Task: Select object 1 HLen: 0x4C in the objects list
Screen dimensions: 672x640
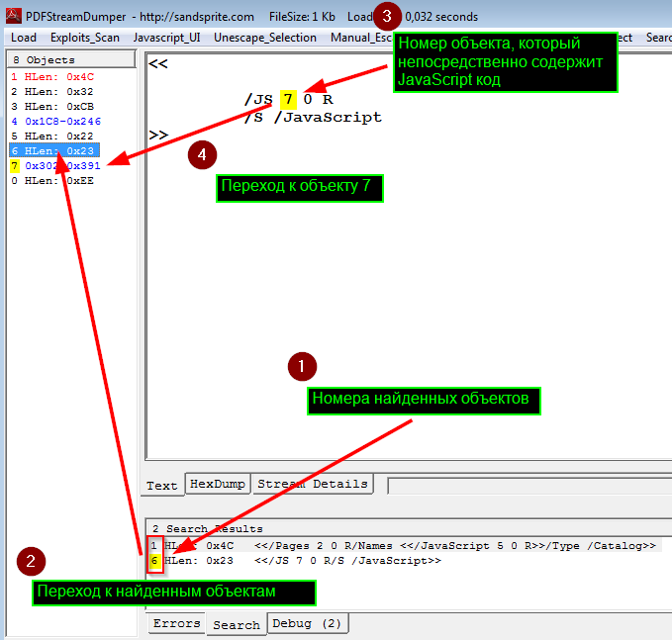Action: point(52,77)
